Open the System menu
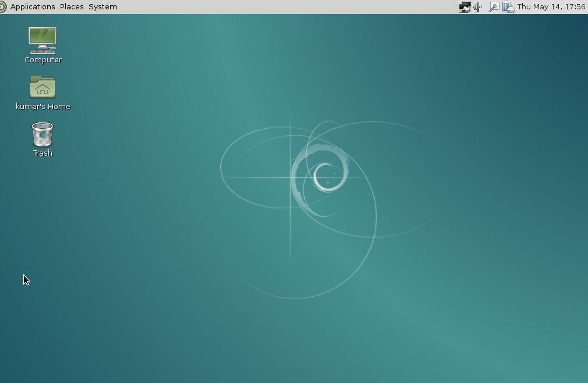The image size is (588, 383). click(x=103, y=7)
